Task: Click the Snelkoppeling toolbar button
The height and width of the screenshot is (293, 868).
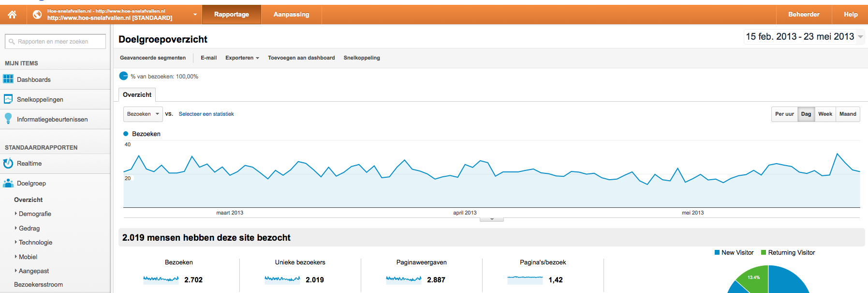Action: pyautogui.click(x=362, y=58)
